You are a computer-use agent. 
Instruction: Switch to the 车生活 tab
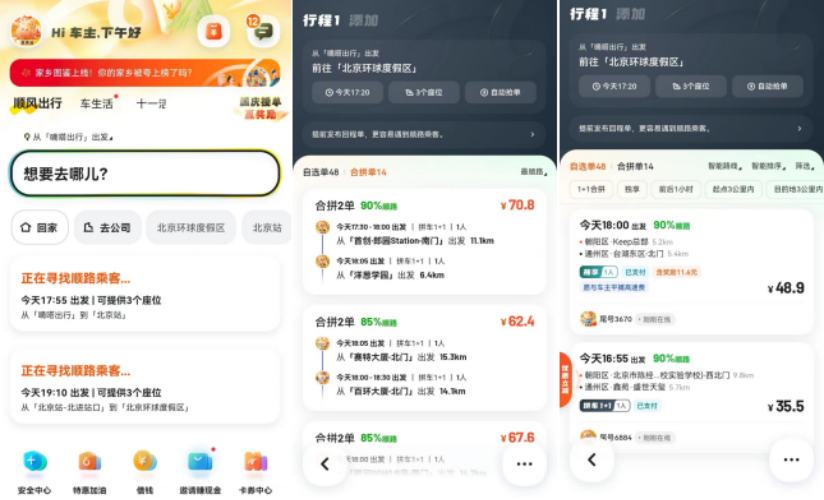point(97,103)
